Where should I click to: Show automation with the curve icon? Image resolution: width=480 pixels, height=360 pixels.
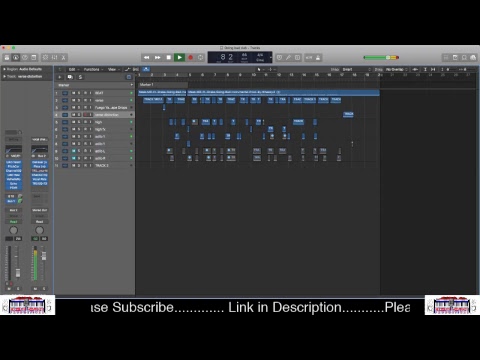click(127, 69)
